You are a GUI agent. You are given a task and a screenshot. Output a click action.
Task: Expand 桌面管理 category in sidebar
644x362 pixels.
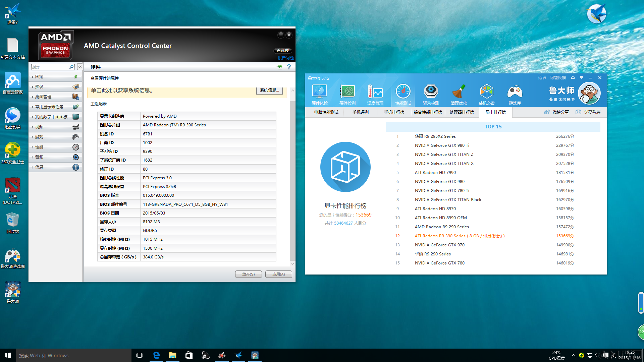coord(55,97)
